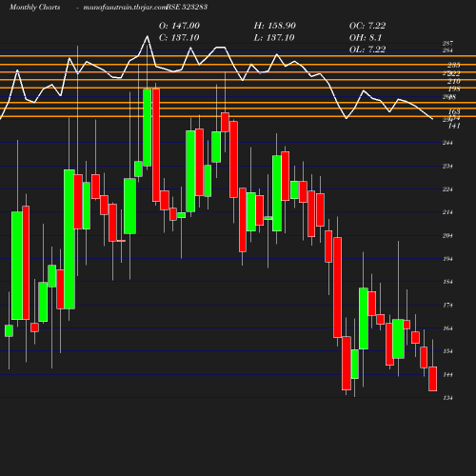Click the tallest green candle peaking above 264
Image resolution: width=476 pixels, height=476 pixels.
point(148,128)
